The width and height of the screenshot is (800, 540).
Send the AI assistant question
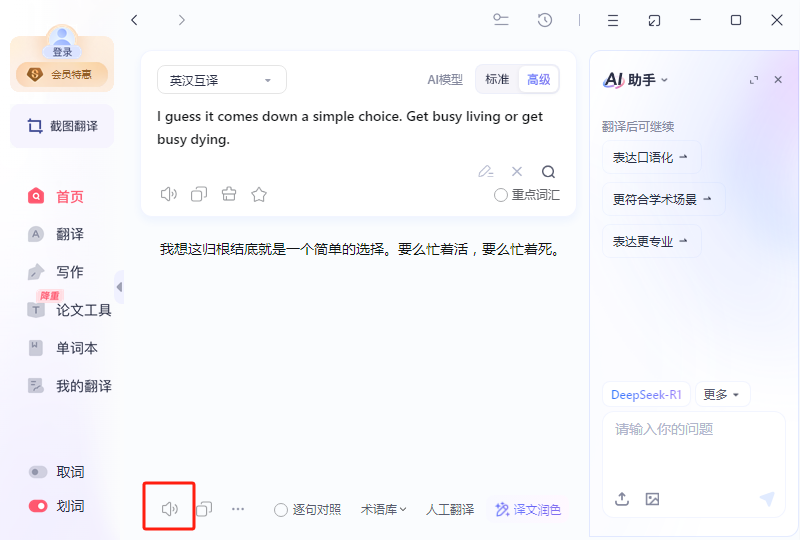point(767,499)
